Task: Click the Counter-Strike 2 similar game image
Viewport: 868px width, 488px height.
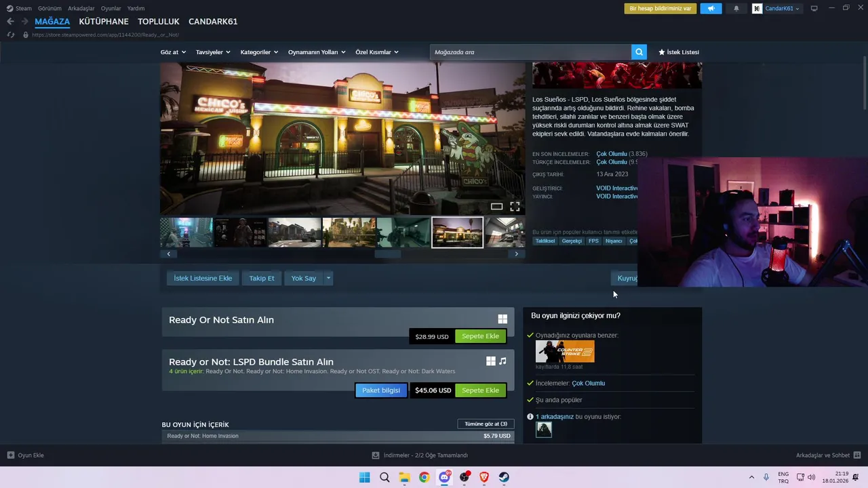Action: coord(565,351)
